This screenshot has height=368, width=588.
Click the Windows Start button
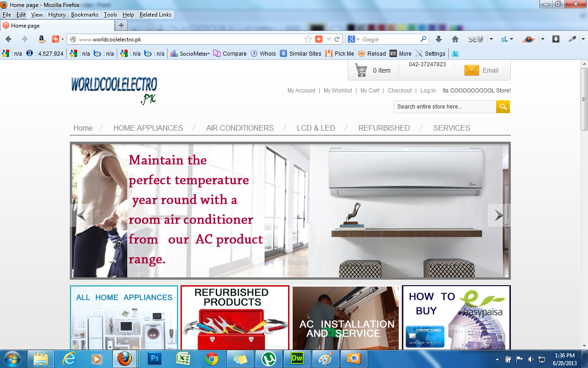pyautogui.click(x=12, y=358)
